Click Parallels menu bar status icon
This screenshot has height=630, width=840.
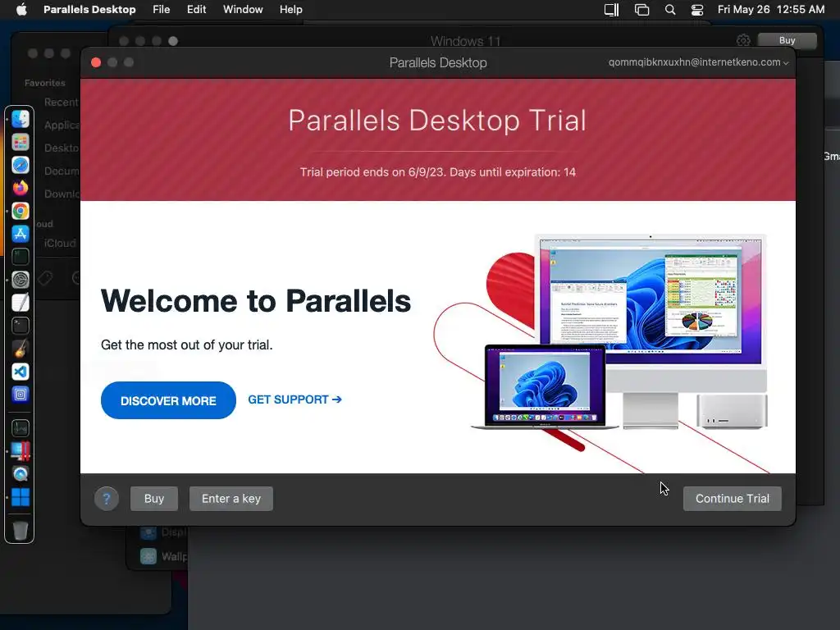(x=611, y=10)
